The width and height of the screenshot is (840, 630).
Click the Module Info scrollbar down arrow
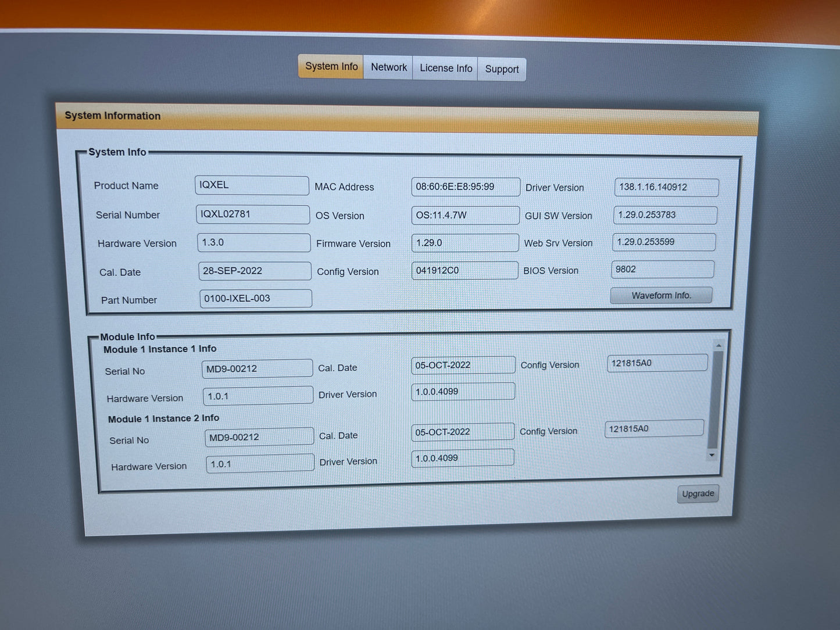(x=712, y=455)
